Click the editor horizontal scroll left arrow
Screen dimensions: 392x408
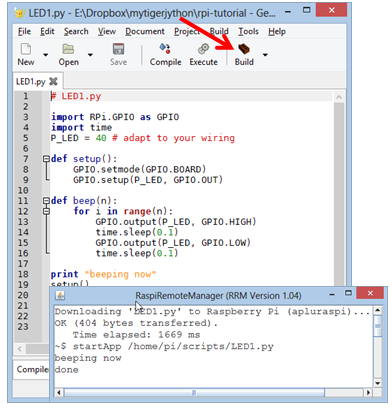(20, 349)
